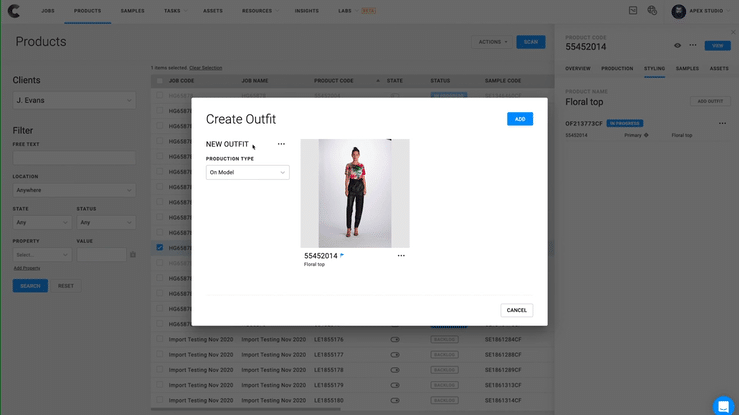The height and width of the screenshot is (415, 739).
Task: Open the three-dot menu beside NEW OUTFIT
Action: [x=281, y=144]
